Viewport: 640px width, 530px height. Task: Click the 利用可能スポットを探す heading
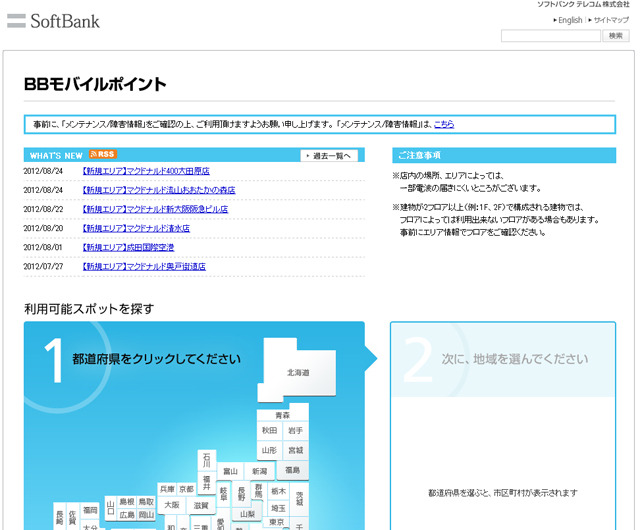click(x=89, y=309)
